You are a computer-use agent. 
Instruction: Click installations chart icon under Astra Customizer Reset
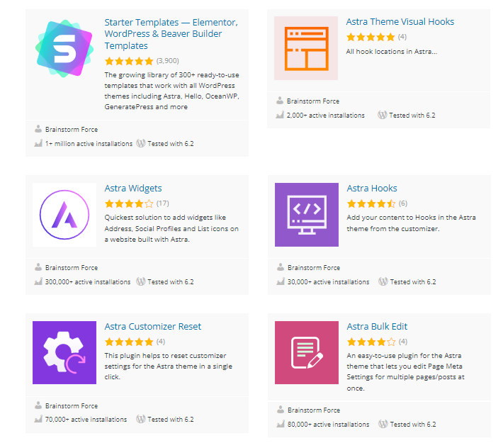(38, 419)
